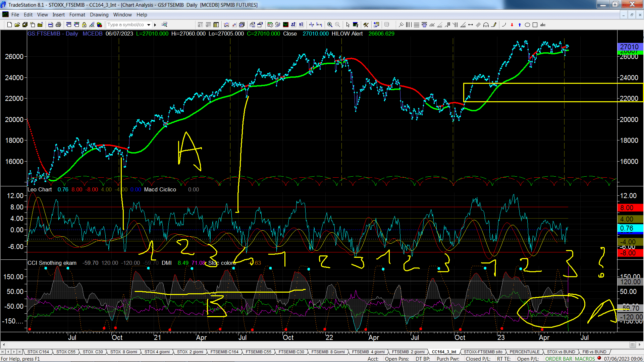The image size is (644, 362).
Task: Click the New document icon
Action: coord(9,25)
